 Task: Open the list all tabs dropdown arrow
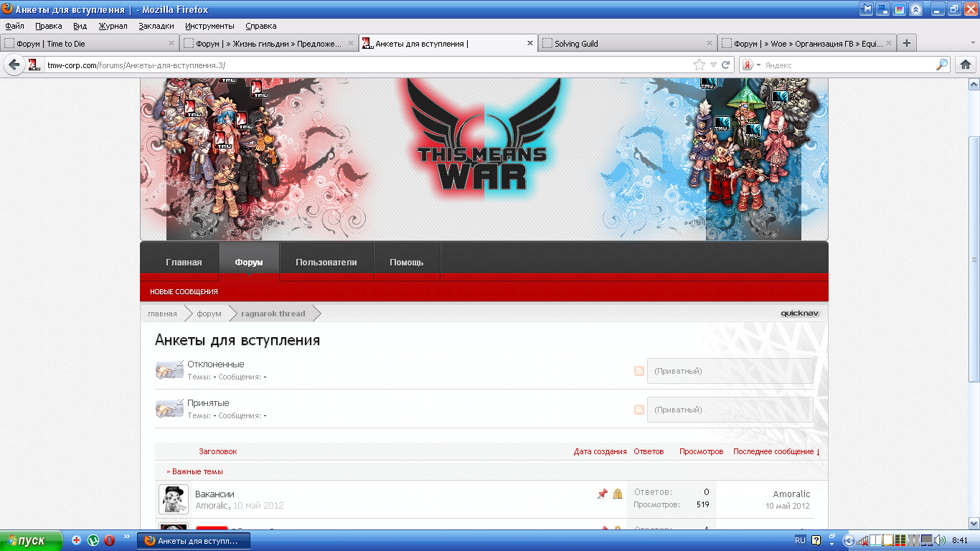[x=971, y=43]
